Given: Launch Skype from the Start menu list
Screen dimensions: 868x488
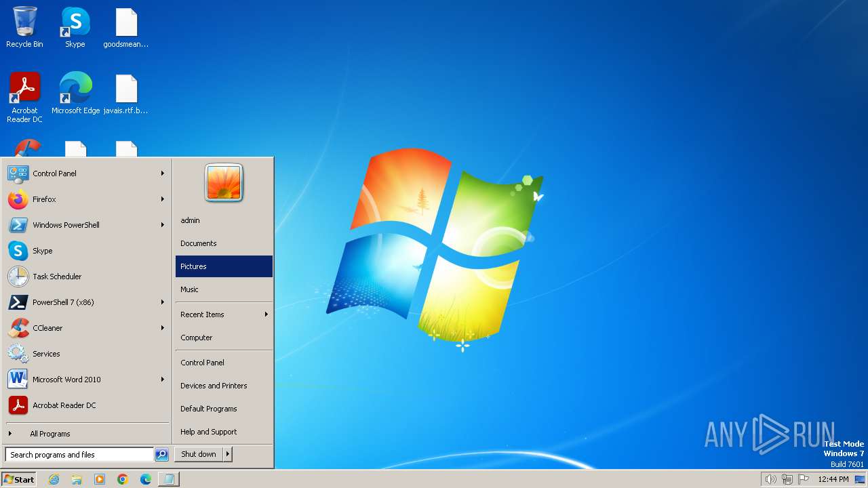Looking at the screenshot, I should (87, 251).
